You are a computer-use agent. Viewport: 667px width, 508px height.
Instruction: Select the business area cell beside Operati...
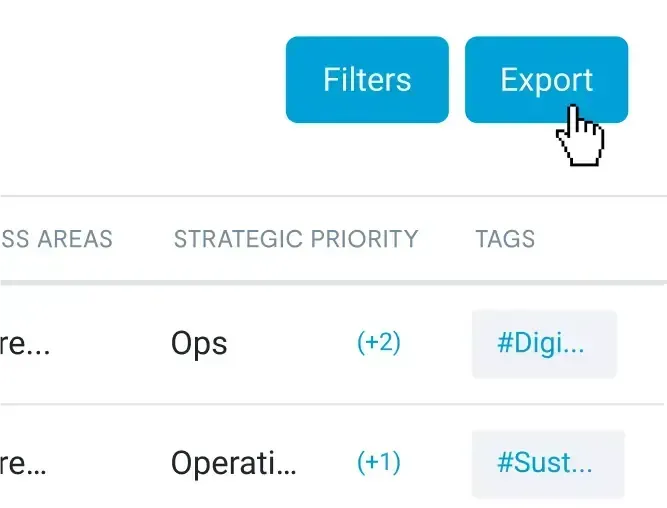coord(25,464)
